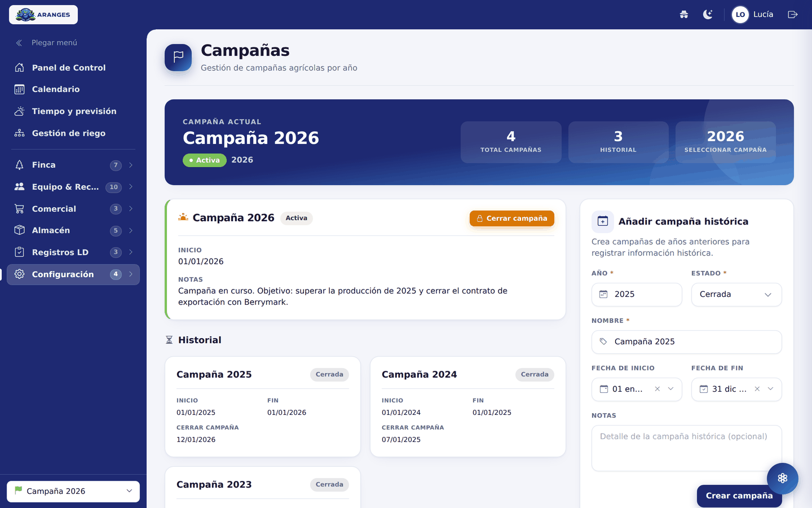The image size is (812, 508).
Task: Open Panel de Control
Action: coord(73,68)
